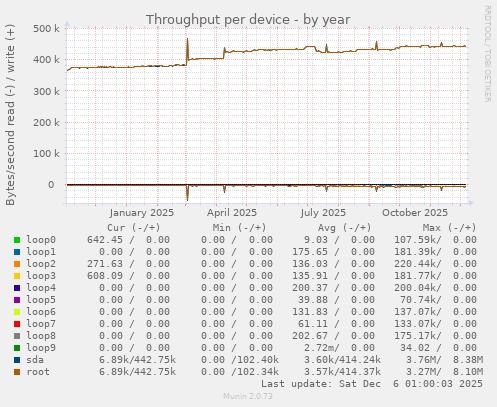Click the loop7 red color swatch
The image size is (497, 407).
tap(17, 324)
